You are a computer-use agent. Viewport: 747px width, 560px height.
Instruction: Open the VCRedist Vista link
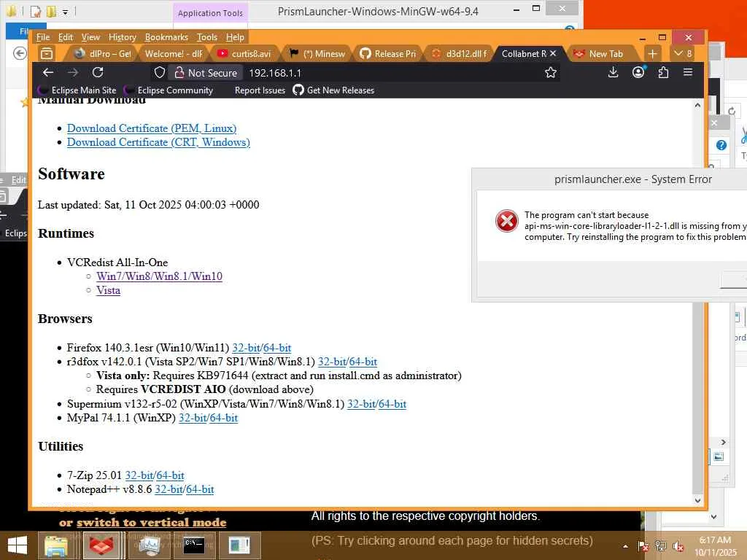point(108,290)
